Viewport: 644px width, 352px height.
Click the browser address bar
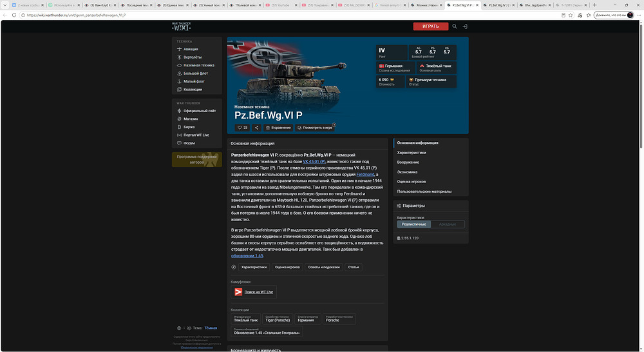(x=287, y=15)
